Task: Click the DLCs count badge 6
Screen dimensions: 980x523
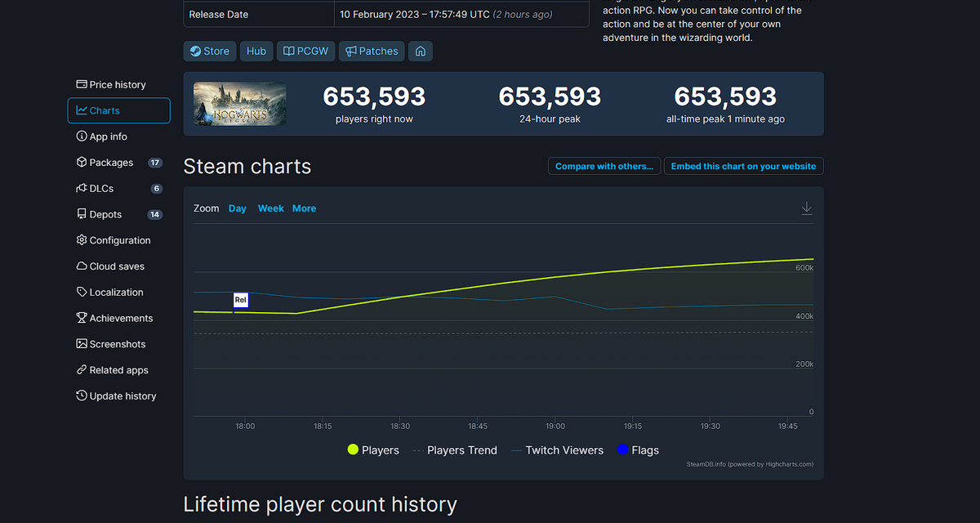Action: [x=157, y=189]
